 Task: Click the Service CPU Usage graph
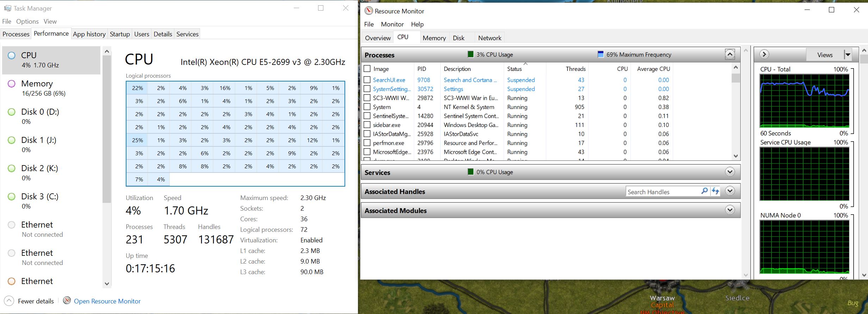[x=805, y=174]
